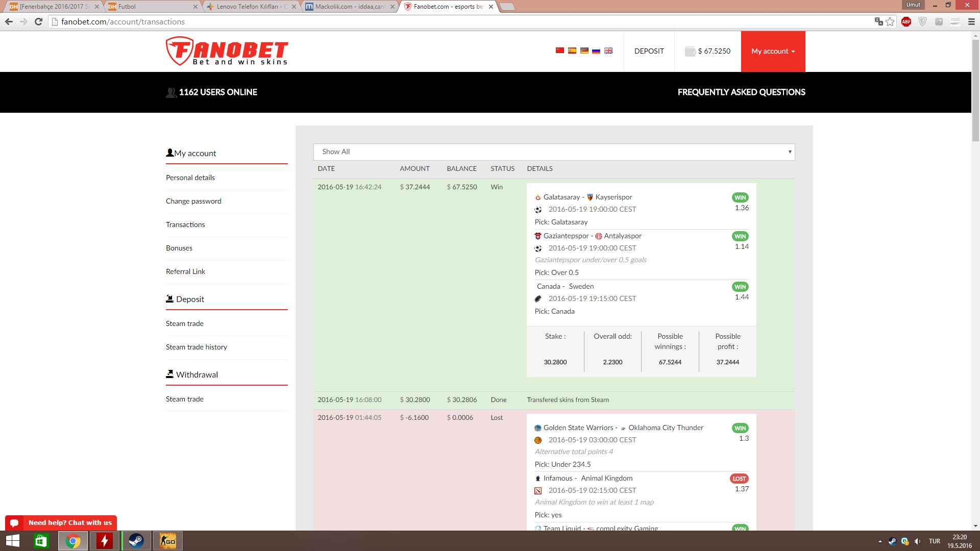The width and height of the screenshot is (980, 551).
Task: Click the TUR keyboard language indicator
Action: (x=934, y=541)
